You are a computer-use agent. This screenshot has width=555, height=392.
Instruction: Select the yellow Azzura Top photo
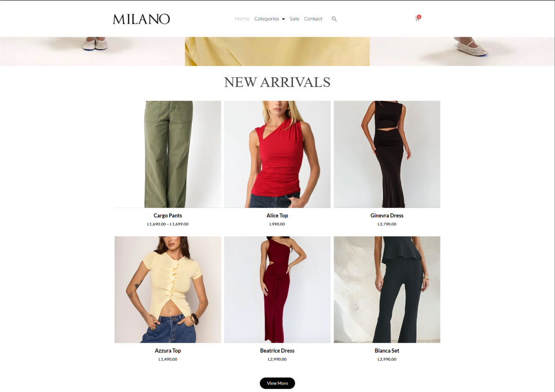tap(168, 289)
